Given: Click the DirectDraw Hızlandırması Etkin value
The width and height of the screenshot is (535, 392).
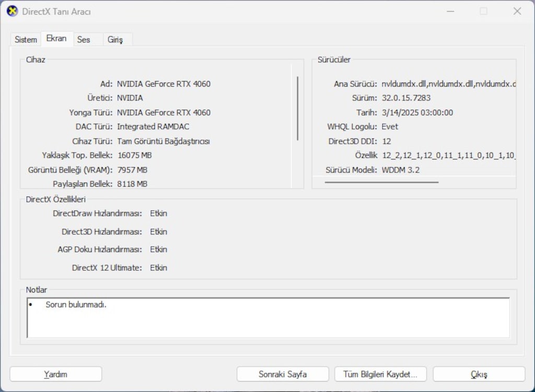Looking at the screenshot, I should (159, 213).
